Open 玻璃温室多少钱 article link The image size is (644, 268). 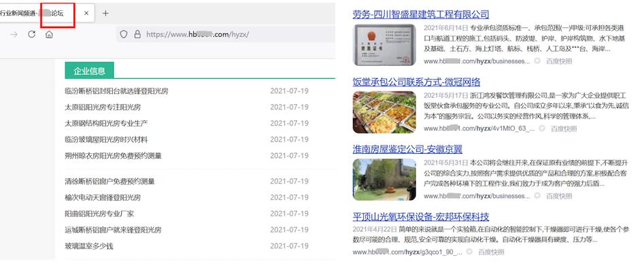pos(89,246)
